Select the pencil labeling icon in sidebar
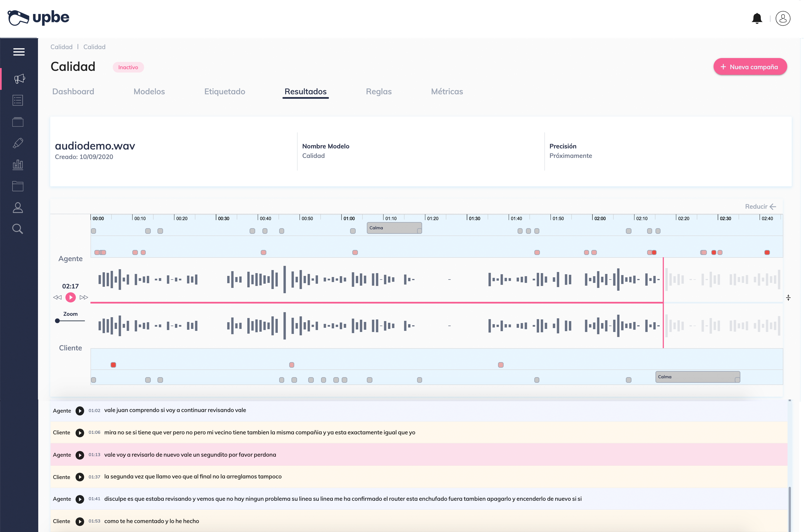 tap(18, 143)
